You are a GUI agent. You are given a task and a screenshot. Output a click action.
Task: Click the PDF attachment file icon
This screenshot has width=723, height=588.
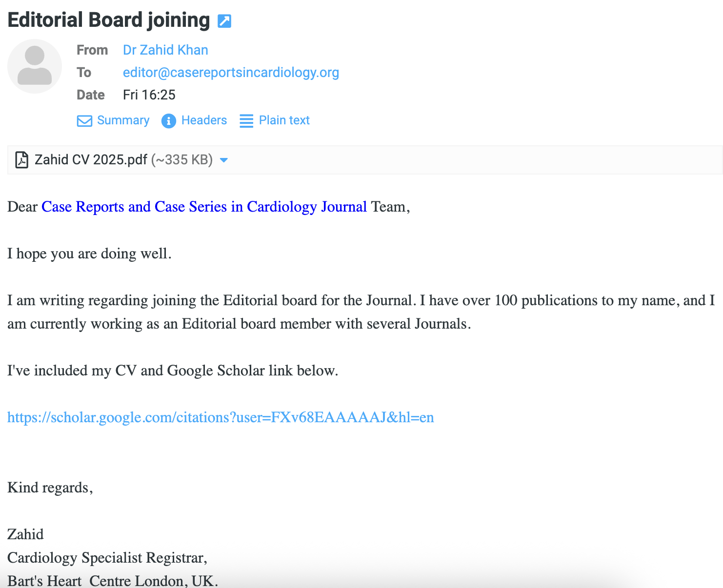pyautogui.click(x=21, y=160)
